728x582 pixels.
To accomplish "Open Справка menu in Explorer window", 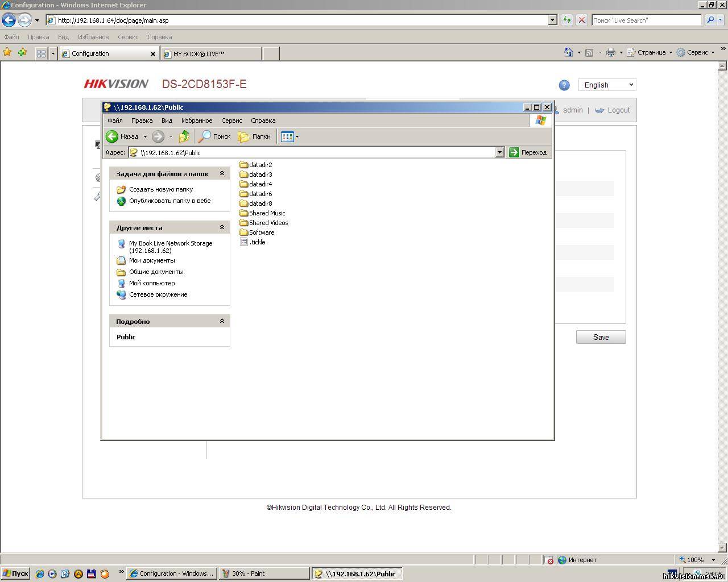I will pos(263,120).
